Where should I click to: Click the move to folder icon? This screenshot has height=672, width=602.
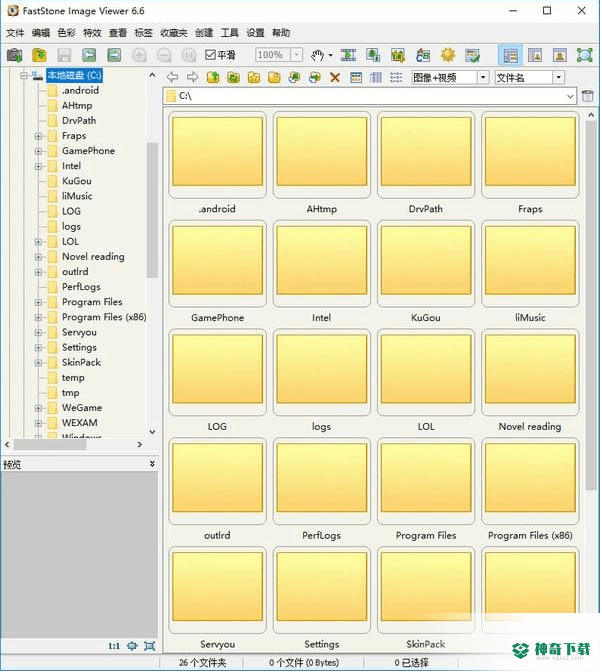[315, 77]
